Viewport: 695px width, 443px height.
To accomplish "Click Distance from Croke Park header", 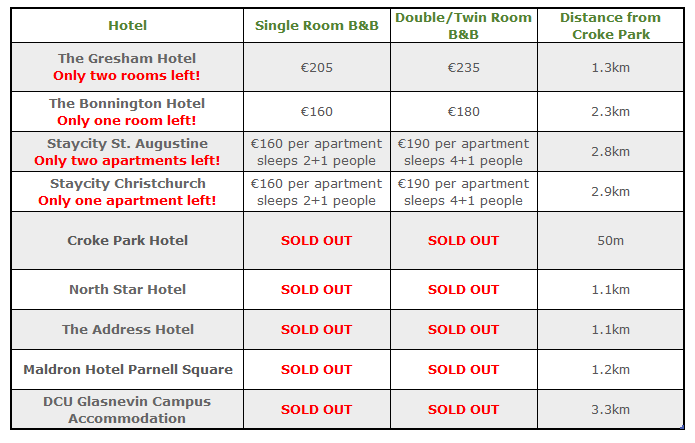I will 610,26.
